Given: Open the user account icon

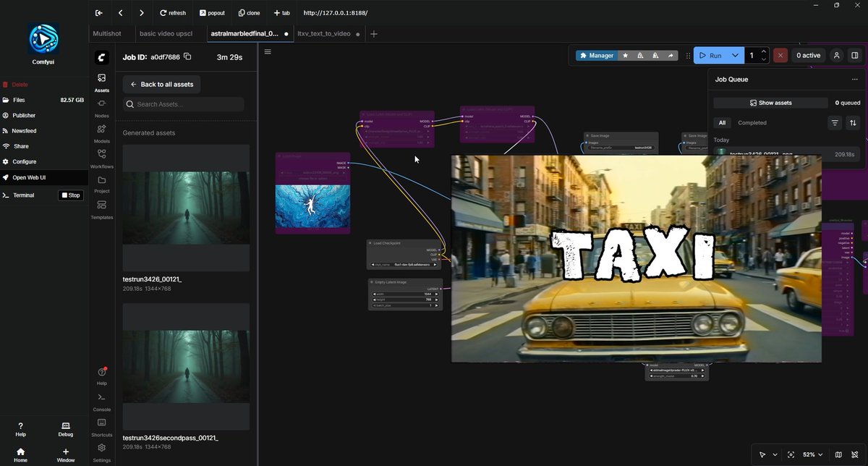Looking at the screenshot, I should (x=837, y=55).
